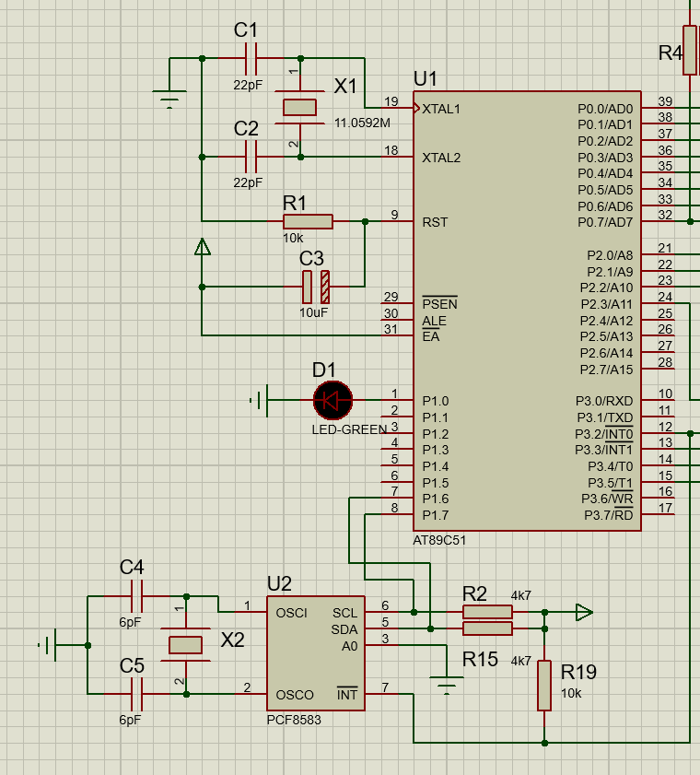This screenshot has height=775, width=700.
Task: Click pin number 39 on U1
Action: [665, 101]
